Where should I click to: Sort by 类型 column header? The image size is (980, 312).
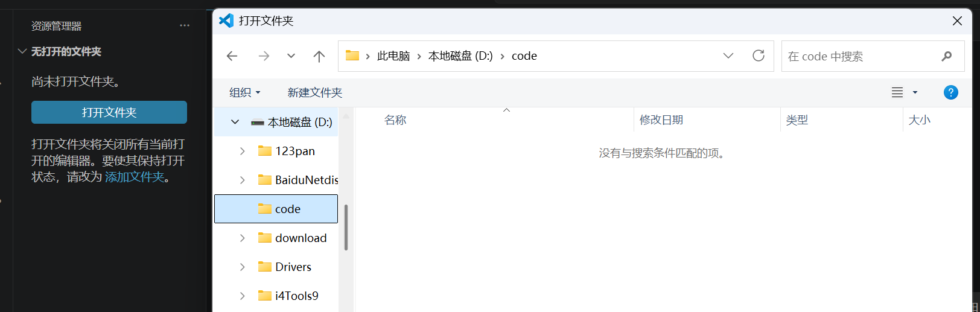pyautogui.click(x=797, y=120)
